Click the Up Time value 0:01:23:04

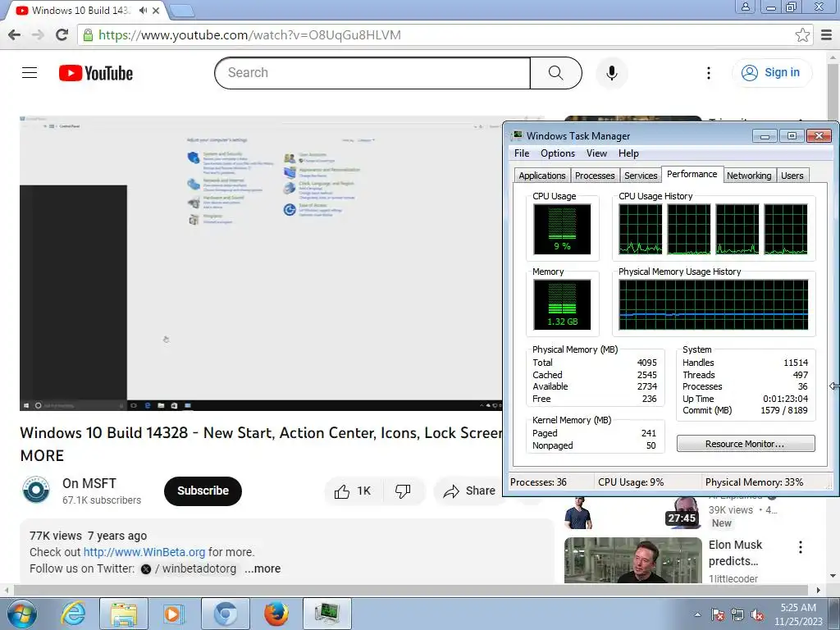click(785, 399)
